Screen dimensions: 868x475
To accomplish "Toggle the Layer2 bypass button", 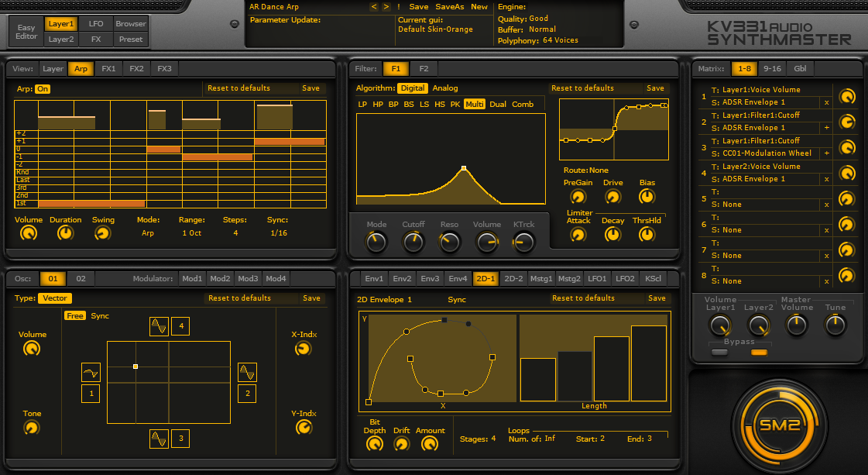I will click(759, 353).
